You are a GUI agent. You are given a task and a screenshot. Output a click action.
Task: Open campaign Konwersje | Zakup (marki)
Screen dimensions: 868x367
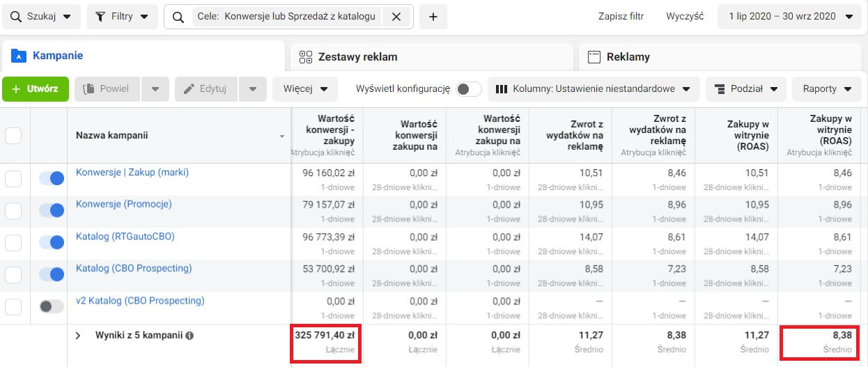pos(132,172)
